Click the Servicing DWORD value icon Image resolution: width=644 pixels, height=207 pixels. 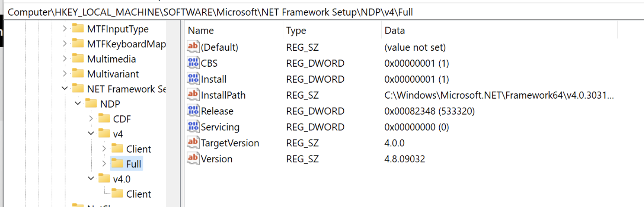point(193,127)
